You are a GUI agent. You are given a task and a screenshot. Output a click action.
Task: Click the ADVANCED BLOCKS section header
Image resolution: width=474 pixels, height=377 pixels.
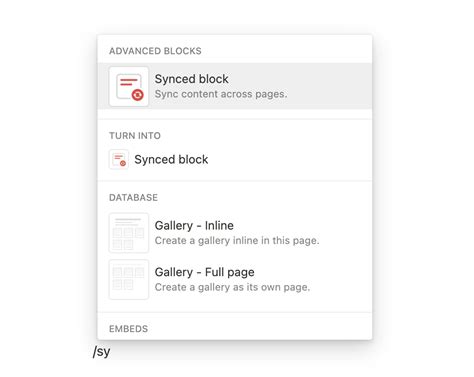click(x=155, y=51)
